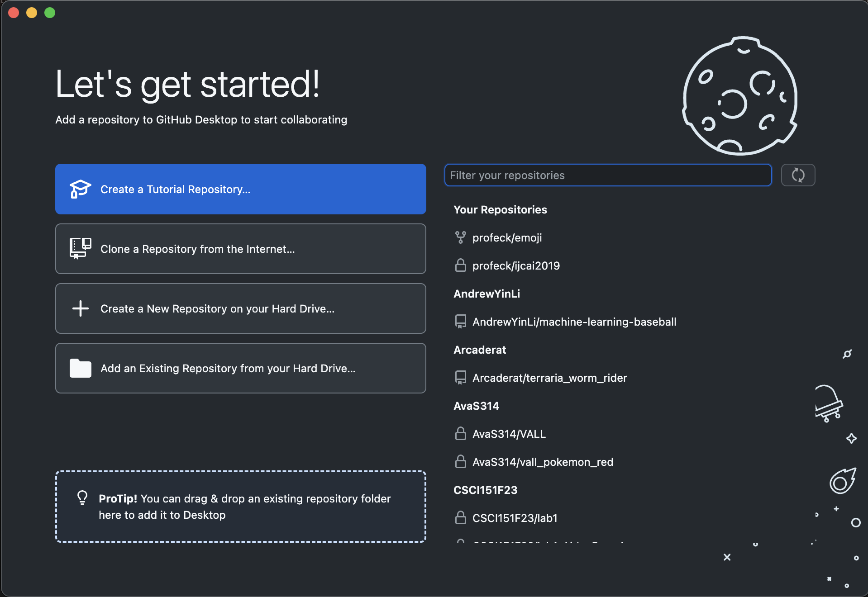Click the repo icon beside machine-learning-baseball
Screen dimensions: 868x597
coord(460,322)
